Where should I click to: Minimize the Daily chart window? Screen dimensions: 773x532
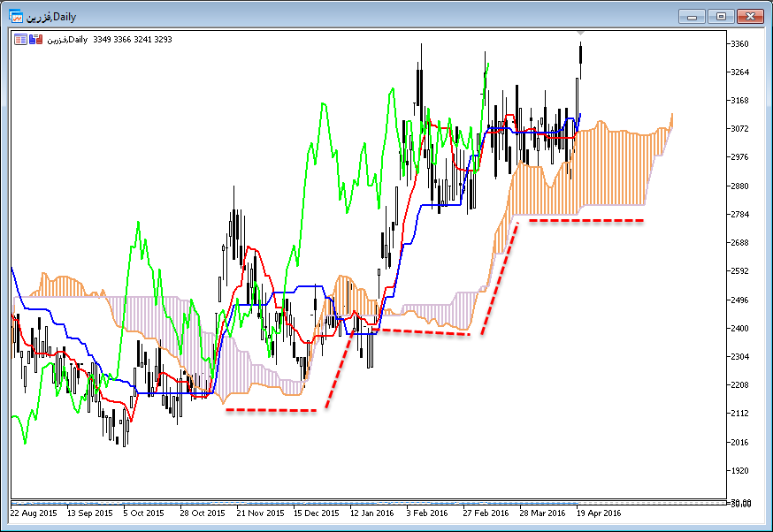click(693, 17)
